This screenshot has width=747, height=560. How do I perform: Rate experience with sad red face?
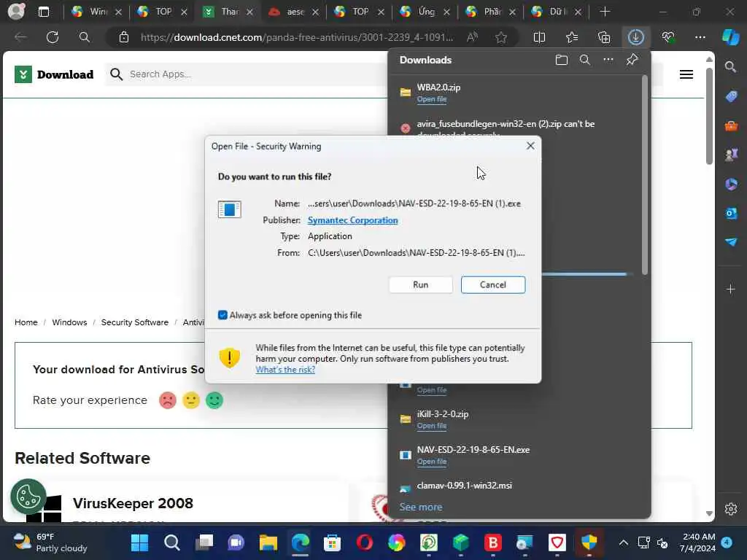[x=168, y=400]
